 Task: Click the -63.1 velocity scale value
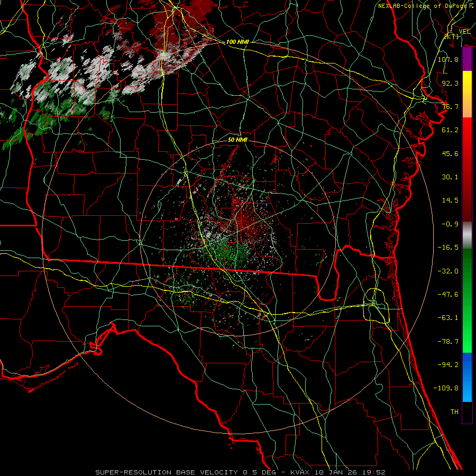448,318
